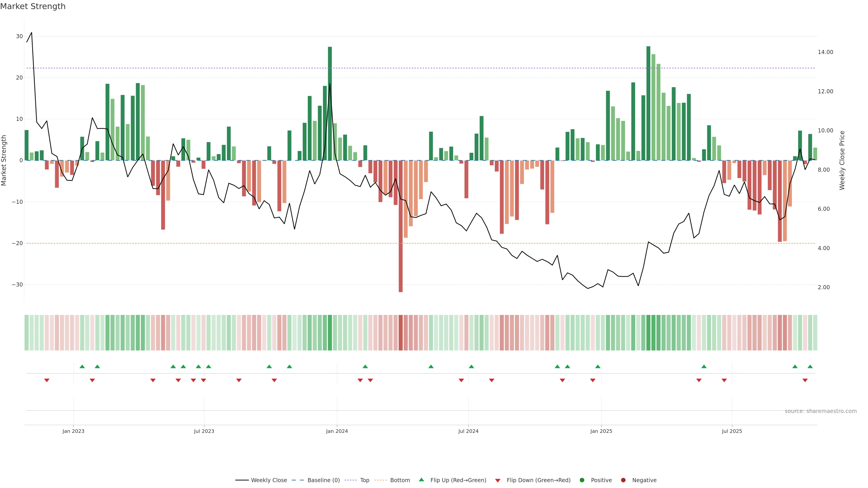Click the Flip Up green triangle legend icon
This screenshot has height=488, width=868.
(x=421, y=480)
